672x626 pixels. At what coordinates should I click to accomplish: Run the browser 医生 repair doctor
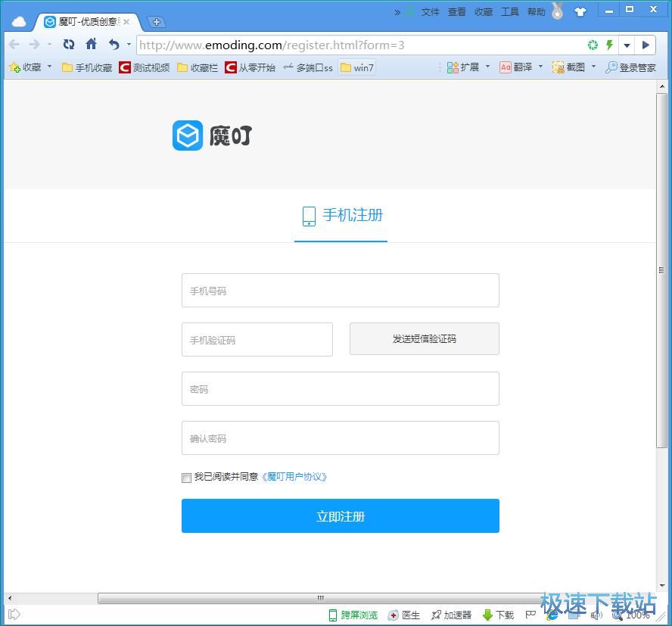[x=404, y=615]
